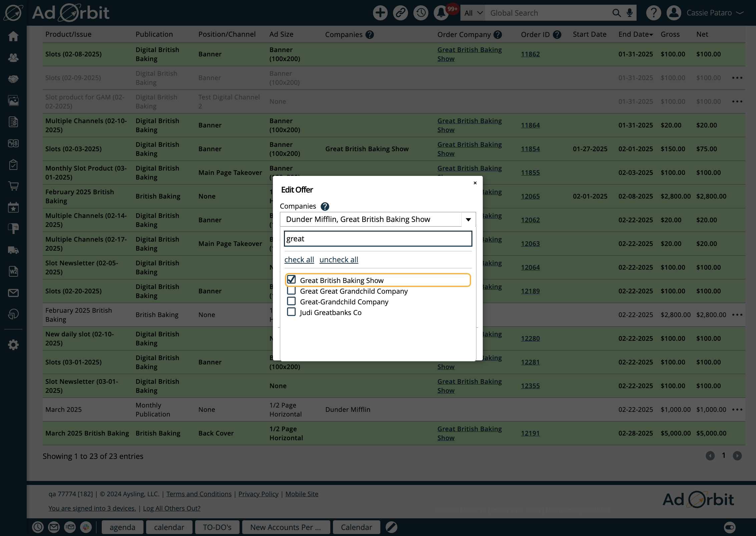Go to the previous page arrow in pagination

click(710, 456)
